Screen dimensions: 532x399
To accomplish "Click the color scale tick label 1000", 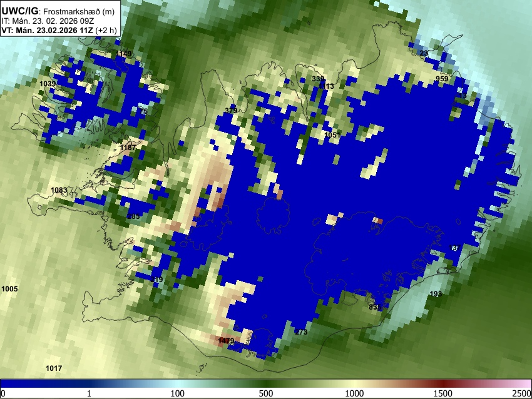I will [x=354, y=393].
